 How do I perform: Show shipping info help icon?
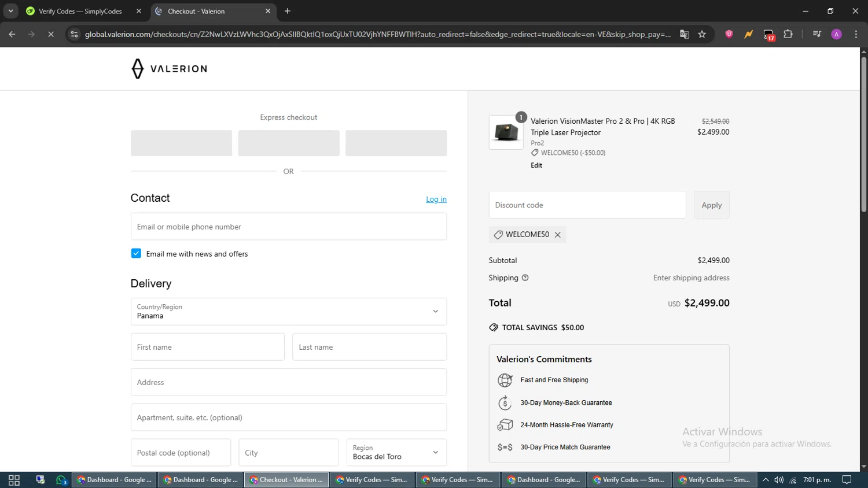point(525,278)
